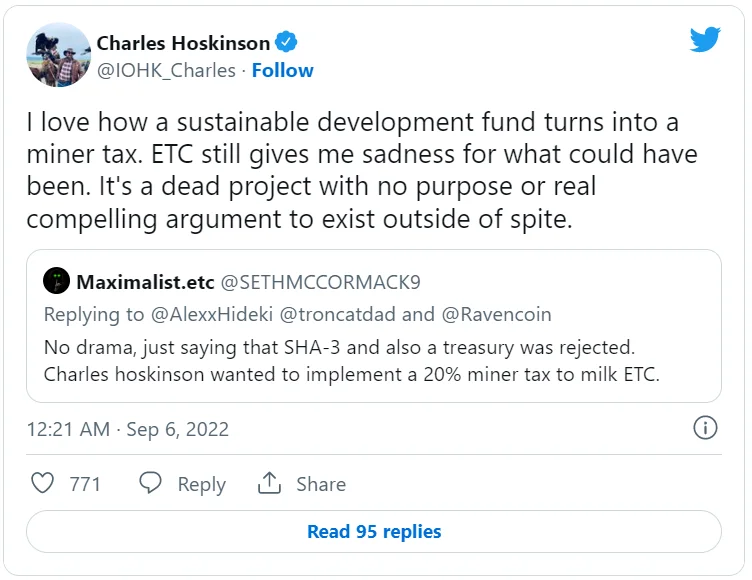Click Maximalist.etc's small avatar icon
The height and width of the screenshot is (580, 752).
(x=57, y=281)
